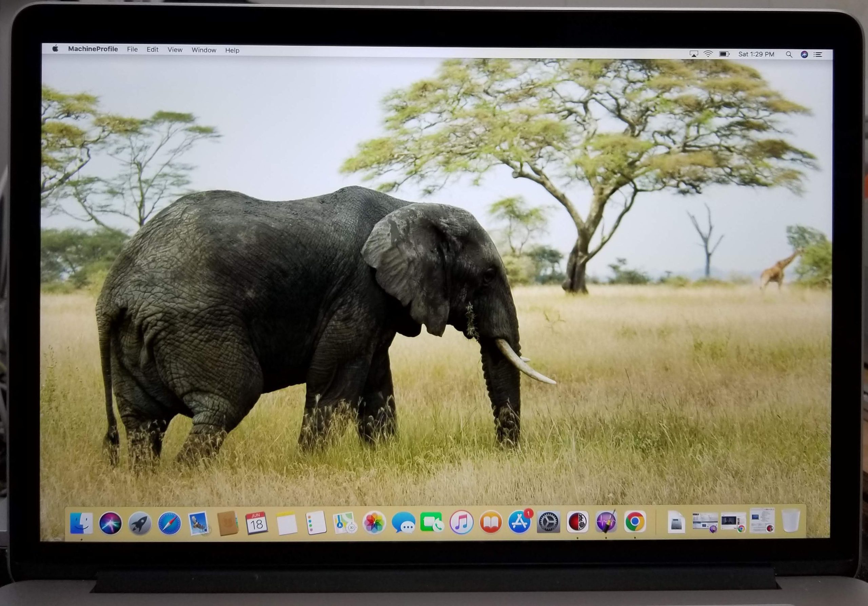Open App Store with update badge
Image resolution: width=868 pixels, height=606 pixels.
519,522
